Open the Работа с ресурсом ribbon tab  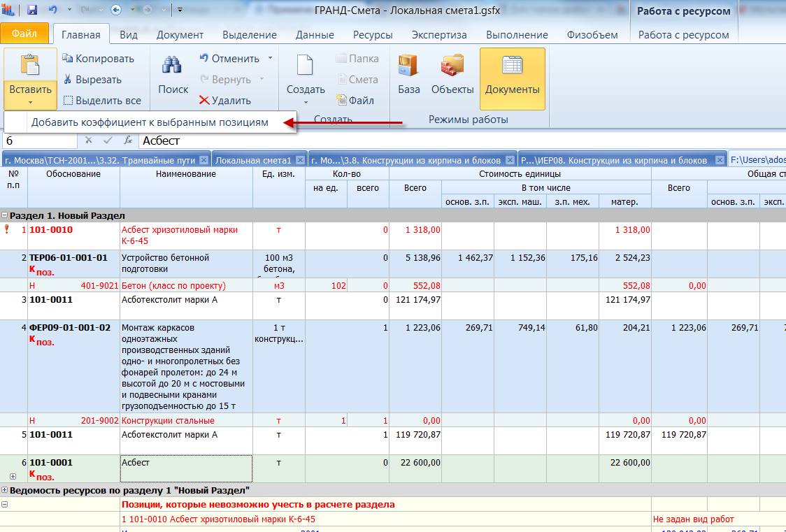683,35
